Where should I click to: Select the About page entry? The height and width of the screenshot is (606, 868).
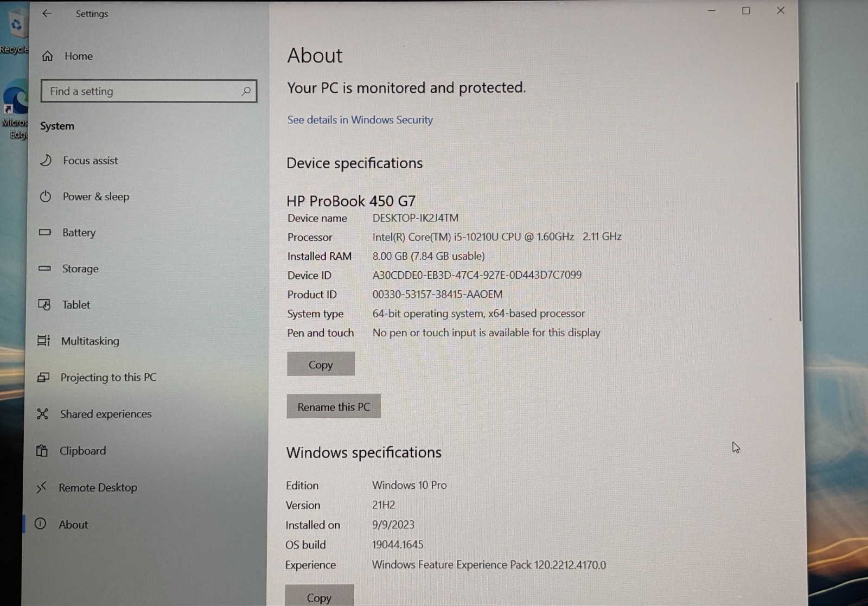[73, 525]
